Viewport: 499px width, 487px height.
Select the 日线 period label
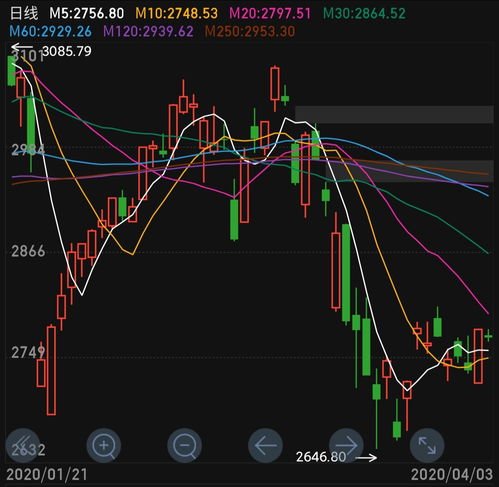coord(24,13)
